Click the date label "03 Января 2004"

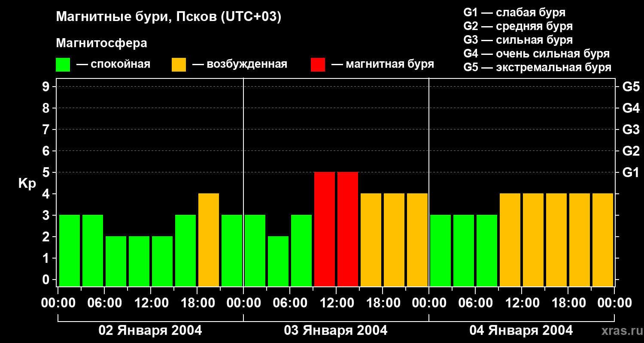click(336, 330)
